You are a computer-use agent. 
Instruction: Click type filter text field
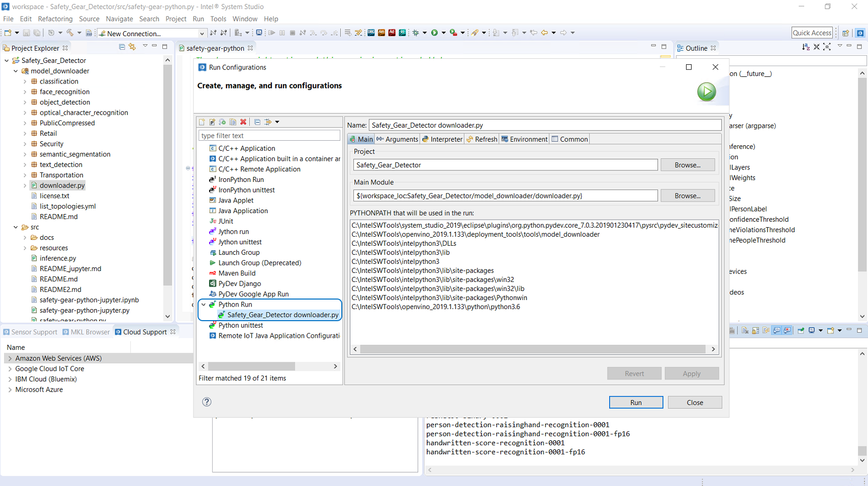tap(269, 136)
